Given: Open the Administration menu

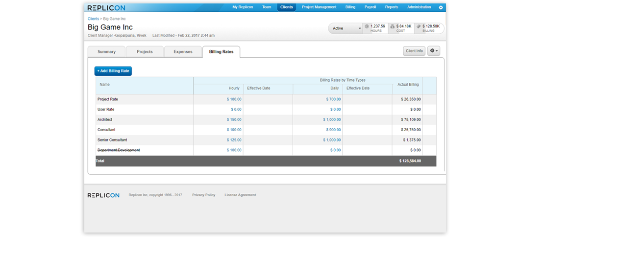Looking at the screenshot, I should pyautogui.click(x=419, y=7).
